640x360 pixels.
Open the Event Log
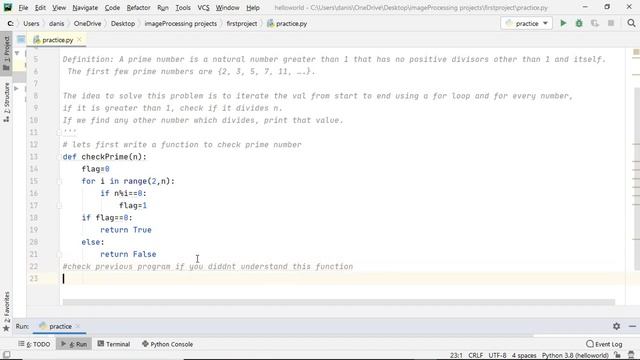604,344
